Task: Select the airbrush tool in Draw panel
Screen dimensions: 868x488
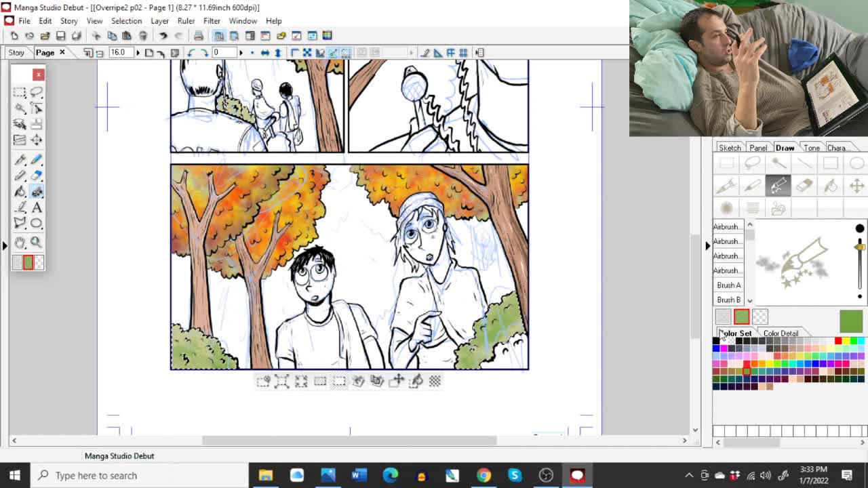Action: coord(778,185)
